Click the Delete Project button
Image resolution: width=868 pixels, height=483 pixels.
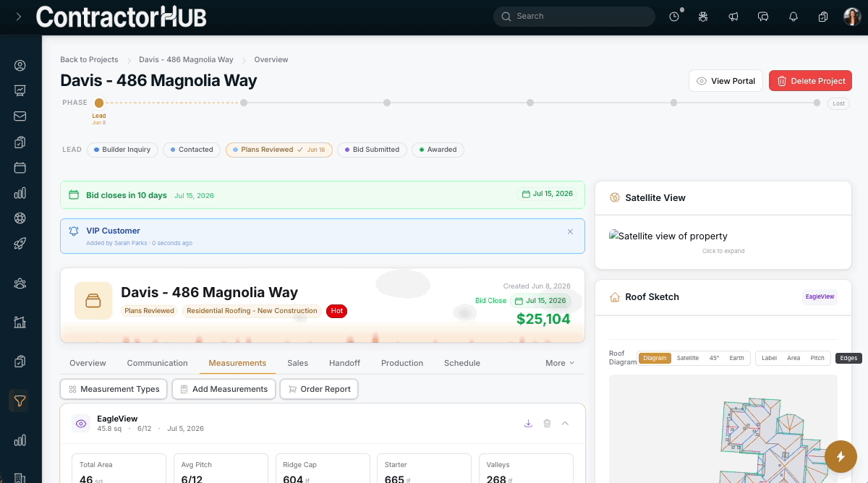tap(810, 81)
